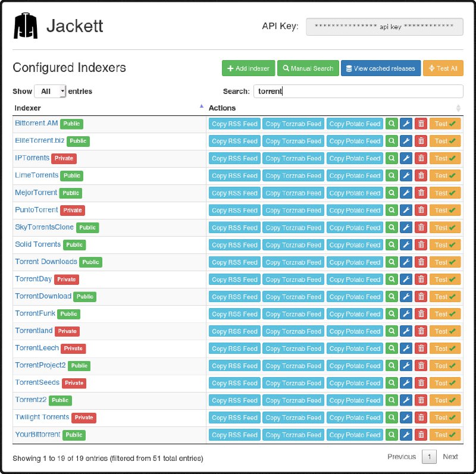Screen dimensions: 476x474
Task: Remove Torrentz2 with the trash icon
Action: (421, 400)
